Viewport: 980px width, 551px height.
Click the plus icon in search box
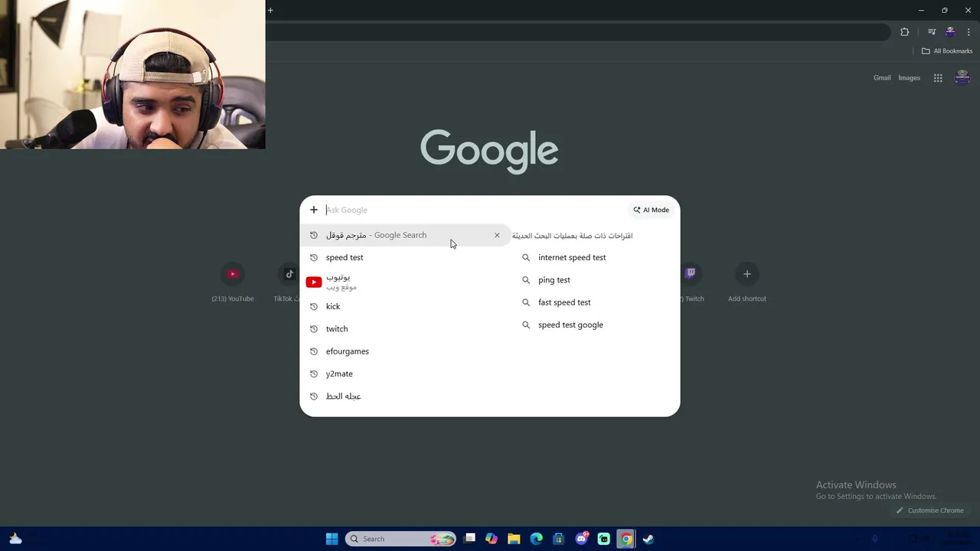coord(314,210)
